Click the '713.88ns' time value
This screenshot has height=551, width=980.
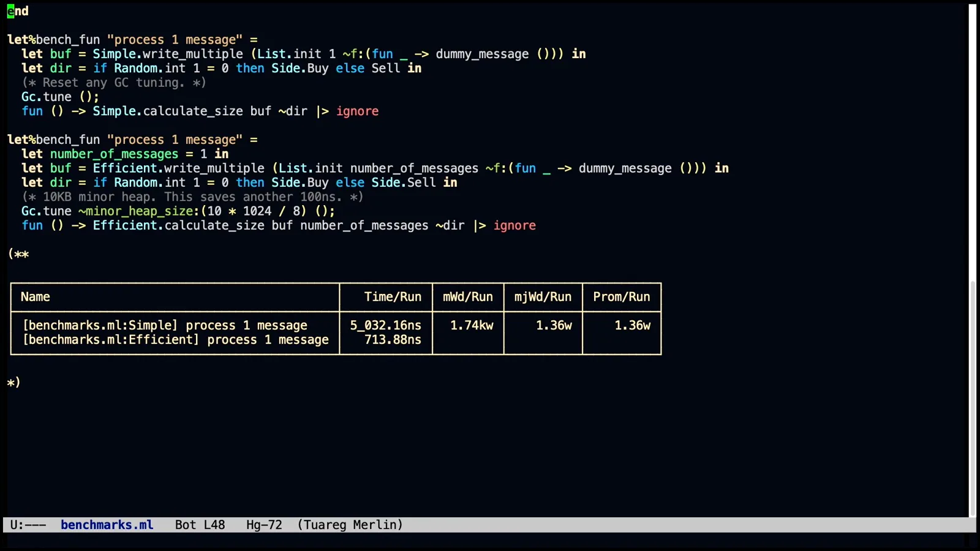coord(393,340)
